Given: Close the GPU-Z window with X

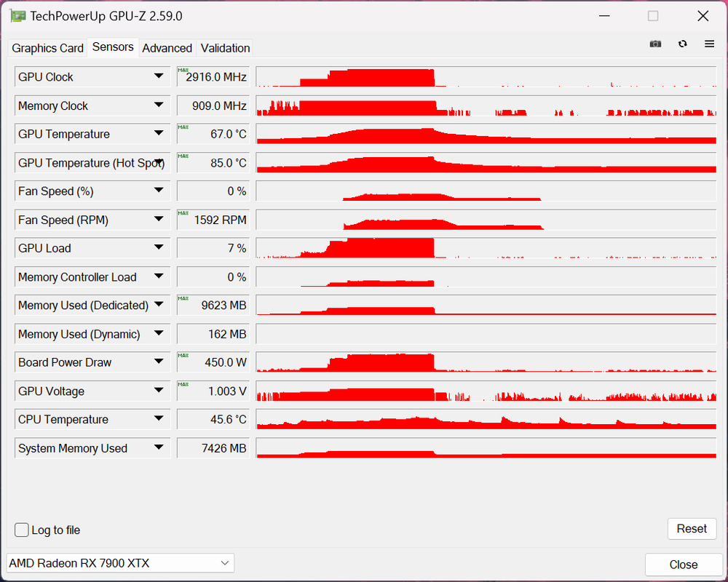Looking at the screenshot, I should click(x=703, y=16).
